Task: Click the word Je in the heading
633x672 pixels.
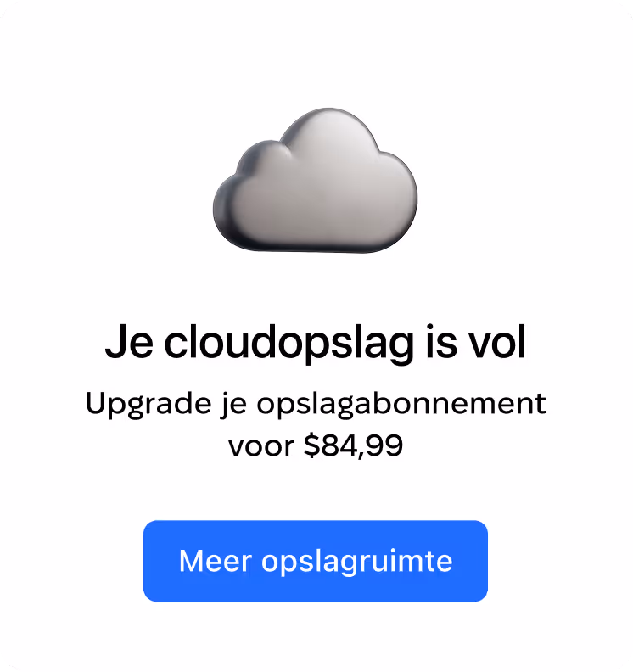Action: (129, 344)
